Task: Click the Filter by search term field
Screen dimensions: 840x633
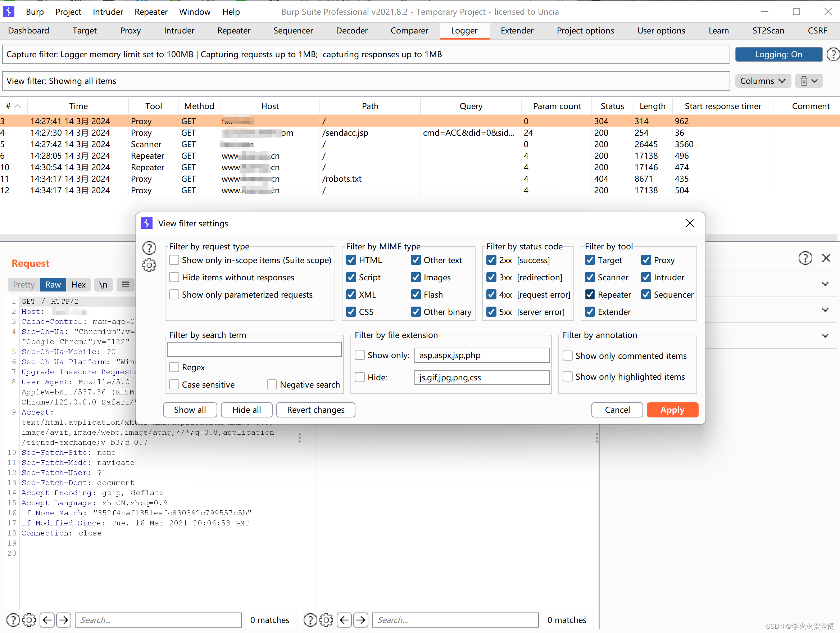Action: (x=254, y=349)
